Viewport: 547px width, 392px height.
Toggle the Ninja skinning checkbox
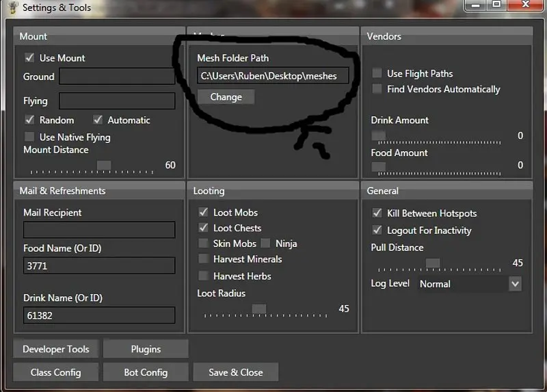click(265, 244)
